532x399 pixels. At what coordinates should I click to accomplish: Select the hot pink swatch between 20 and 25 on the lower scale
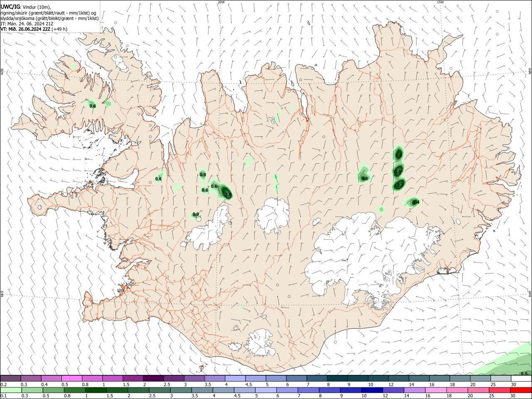[478, 390]
